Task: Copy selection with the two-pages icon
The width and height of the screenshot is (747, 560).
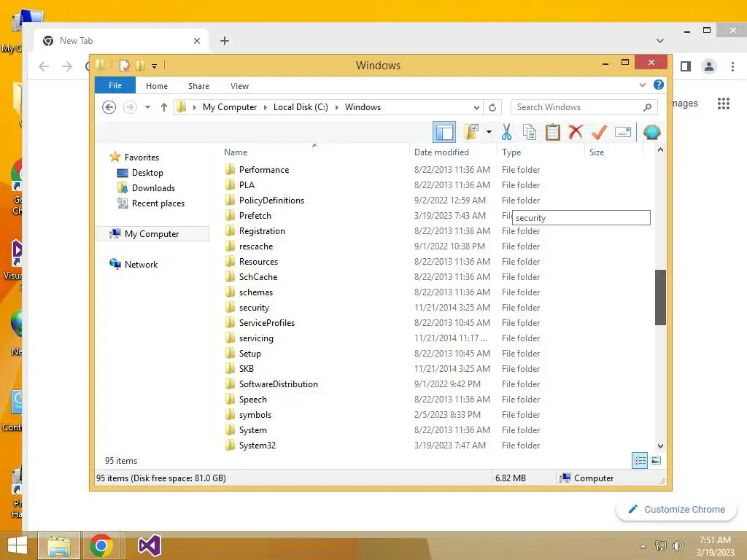Action: point(529,132)
